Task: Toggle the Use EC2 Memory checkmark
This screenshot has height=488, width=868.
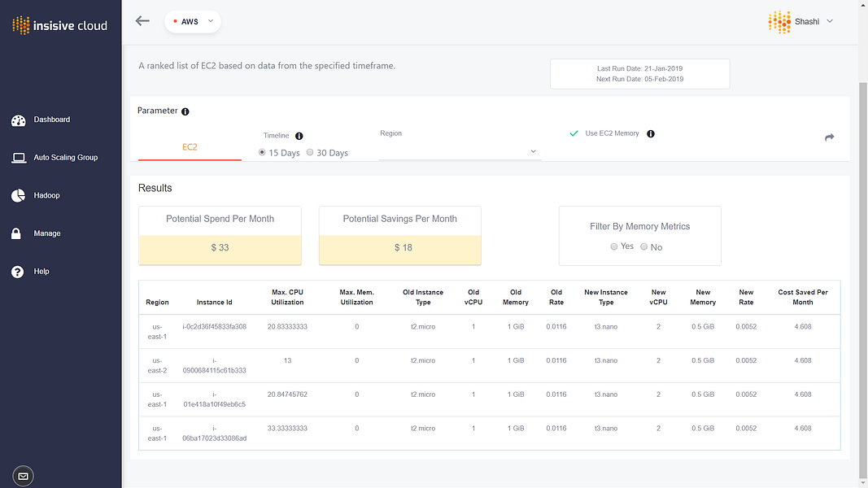Action: (x=574, y=133)
